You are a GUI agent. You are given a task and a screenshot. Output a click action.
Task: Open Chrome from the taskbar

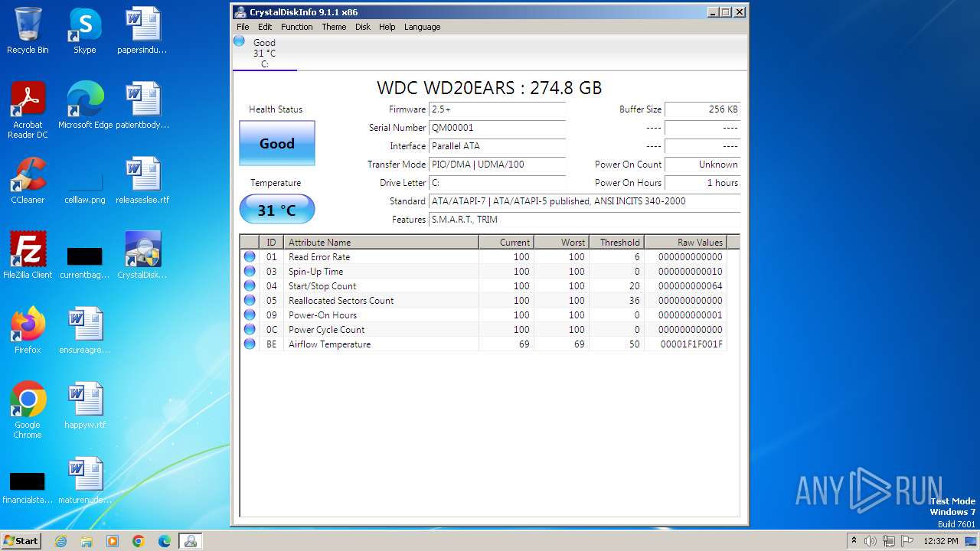click(139, 541)
